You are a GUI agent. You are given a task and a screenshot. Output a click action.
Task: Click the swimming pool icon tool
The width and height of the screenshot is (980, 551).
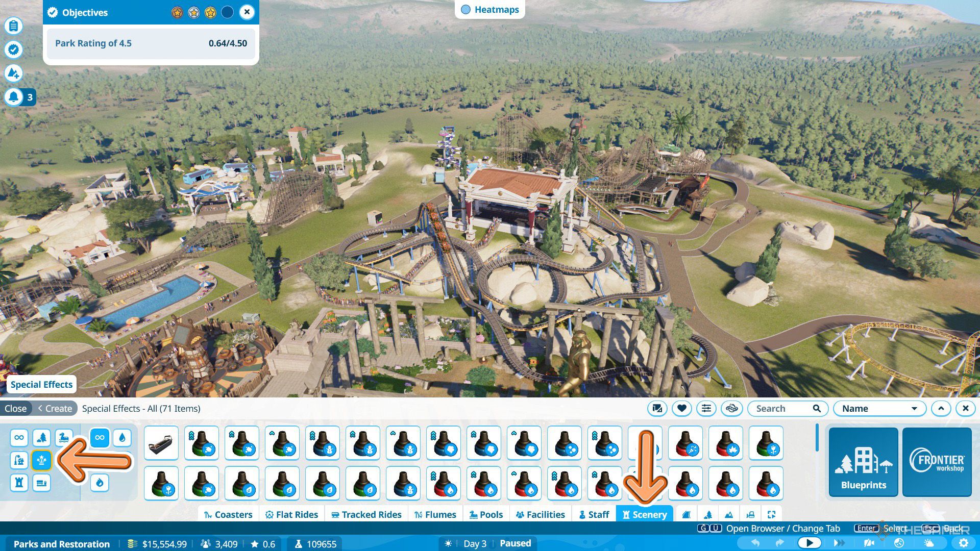click(x=63, y=437)
